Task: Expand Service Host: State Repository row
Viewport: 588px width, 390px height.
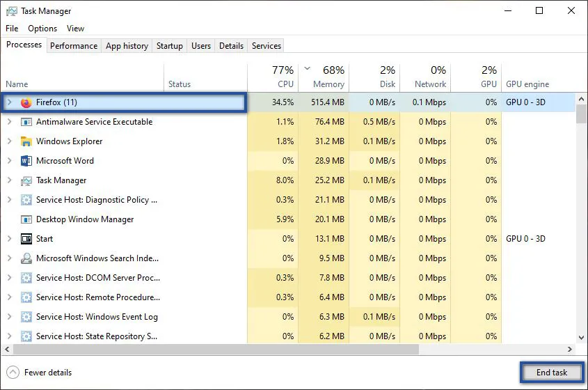Action: click(9, 336)
